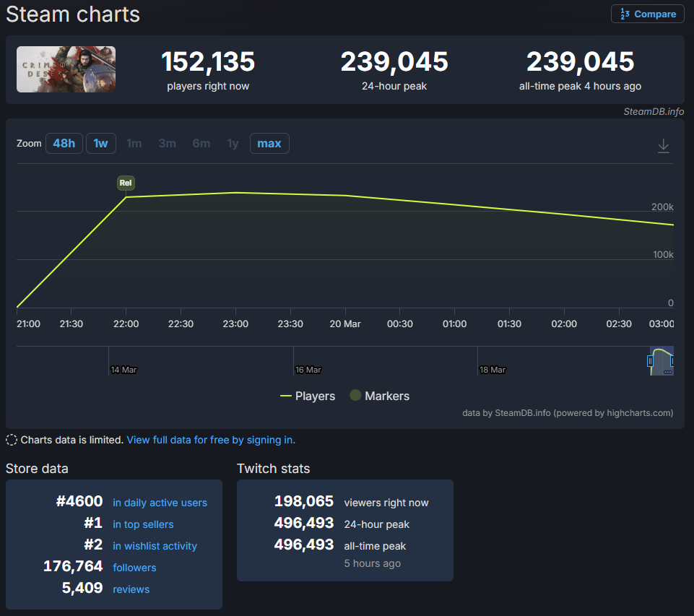Click the 496,493 Twitch 24-hour peak value

pos(304,523)
